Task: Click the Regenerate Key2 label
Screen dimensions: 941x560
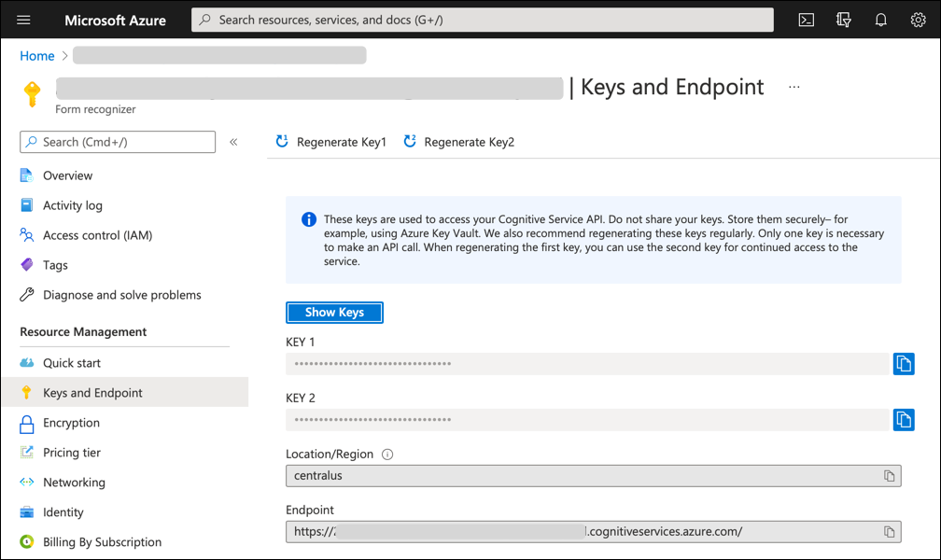Action: click(x=470, y=142)
